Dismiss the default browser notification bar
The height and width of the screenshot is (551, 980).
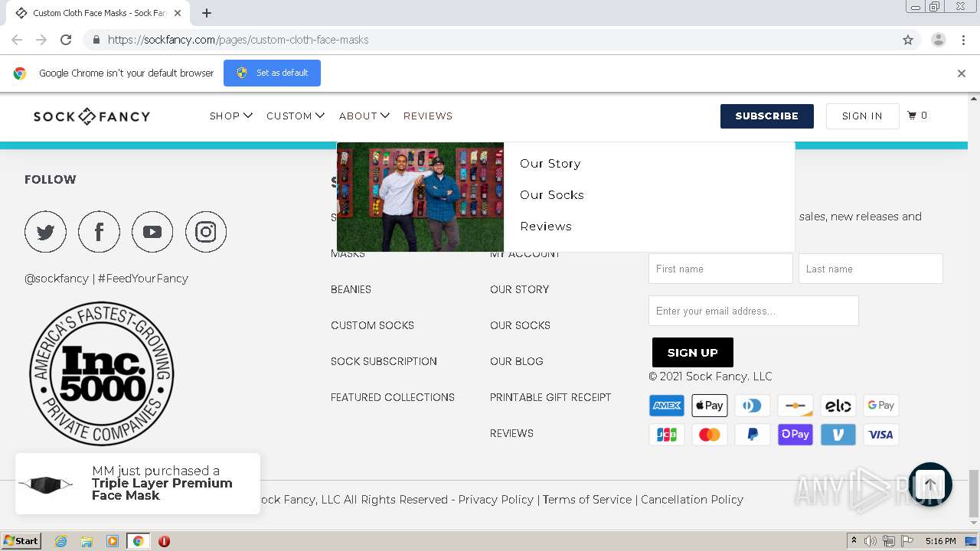(x=962, y=73)
